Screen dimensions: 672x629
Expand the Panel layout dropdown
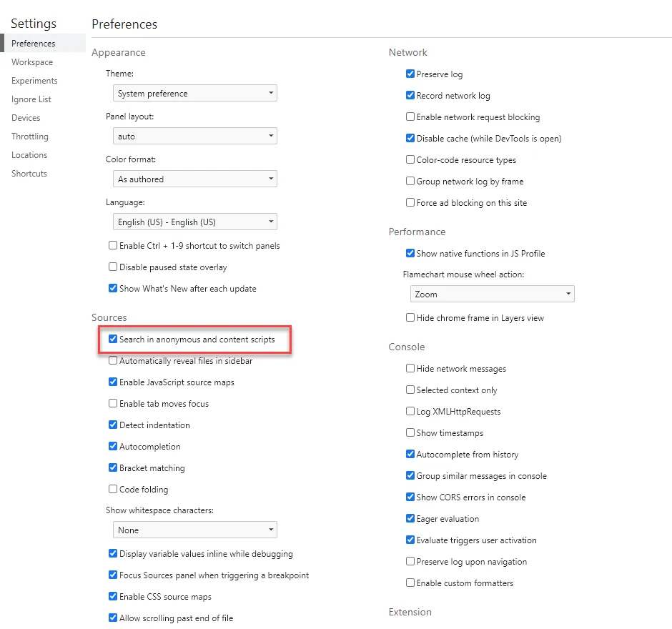tap(195, 137)
